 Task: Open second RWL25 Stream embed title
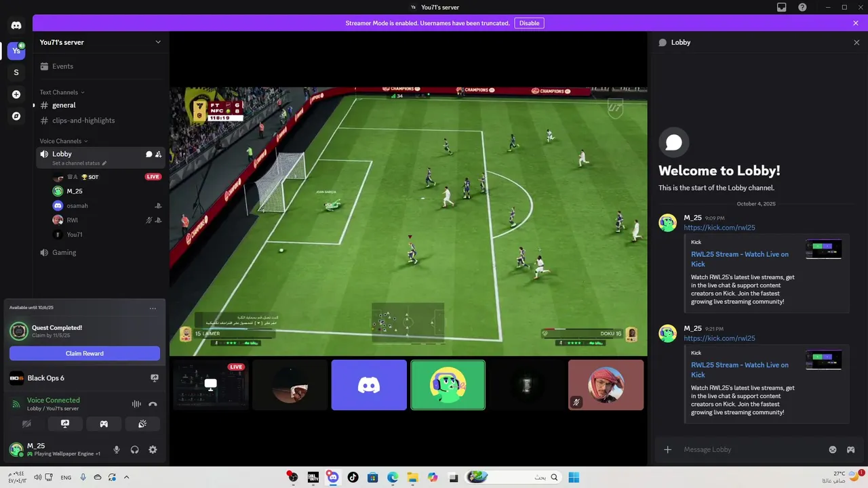tap(740, 369)
